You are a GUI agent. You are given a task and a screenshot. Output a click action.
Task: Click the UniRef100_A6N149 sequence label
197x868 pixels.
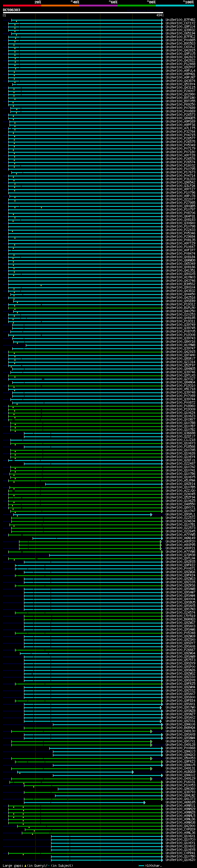(180, 538)
